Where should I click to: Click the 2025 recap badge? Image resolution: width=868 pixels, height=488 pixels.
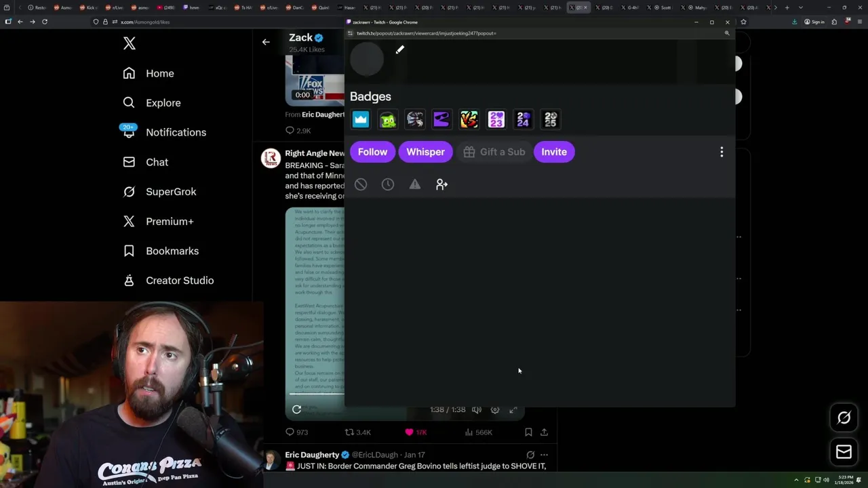click(551, 120)
